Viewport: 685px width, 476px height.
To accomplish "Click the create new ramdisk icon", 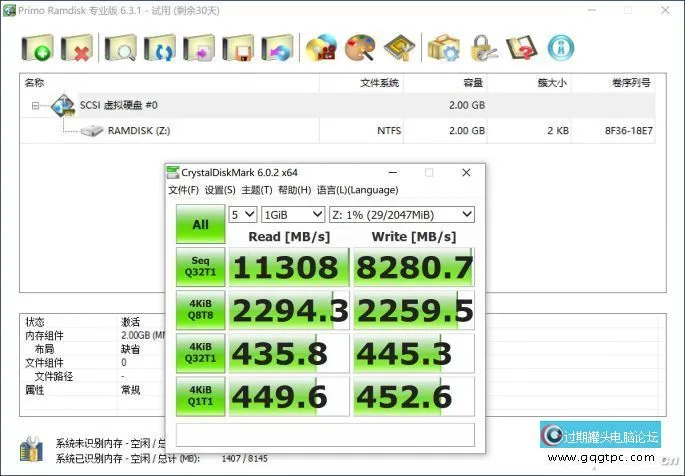I will [x=38, y=48].
